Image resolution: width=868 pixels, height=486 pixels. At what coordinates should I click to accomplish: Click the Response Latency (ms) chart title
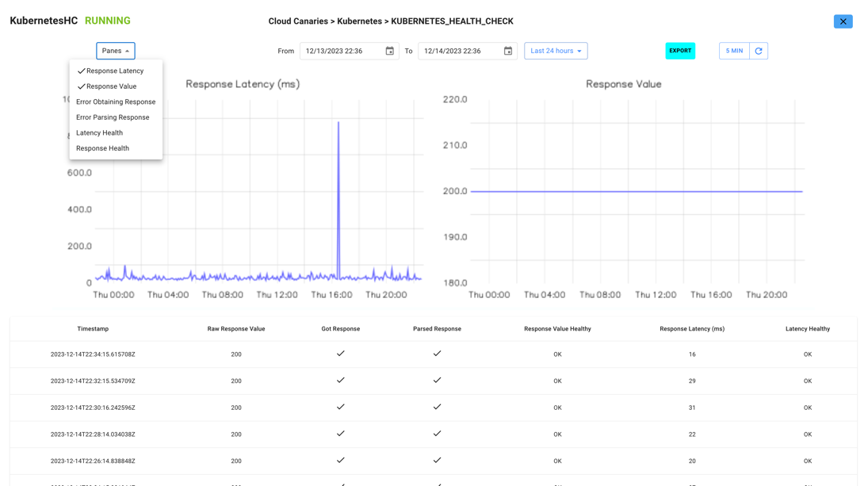[x=243, y=84]
